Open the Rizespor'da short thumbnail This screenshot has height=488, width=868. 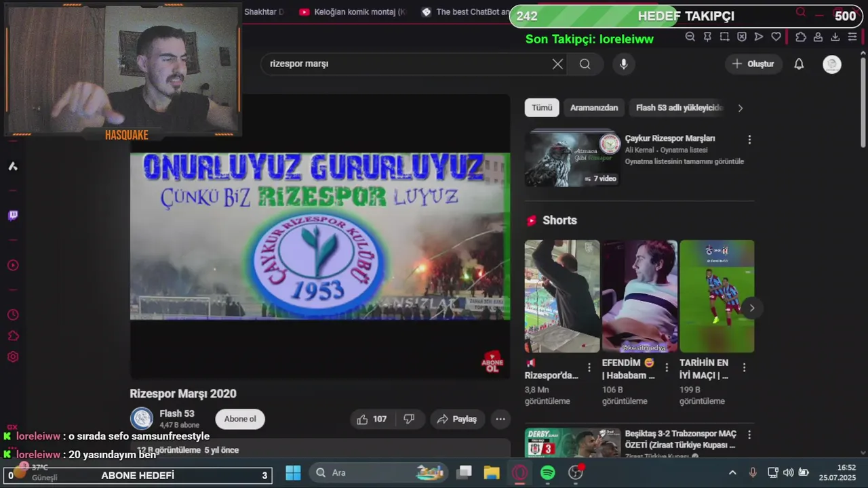(x=562, y=296)
